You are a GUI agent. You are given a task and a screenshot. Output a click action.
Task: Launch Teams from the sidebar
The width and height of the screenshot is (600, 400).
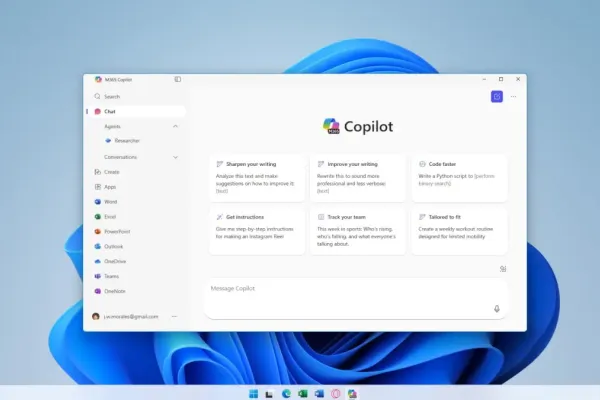[138, 276]
